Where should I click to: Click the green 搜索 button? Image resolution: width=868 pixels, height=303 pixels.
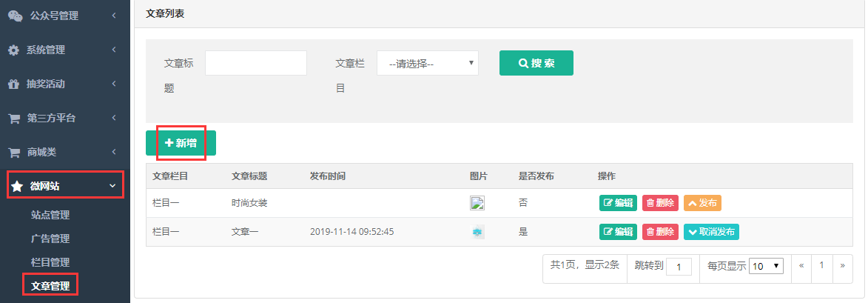tap(536, 63)
